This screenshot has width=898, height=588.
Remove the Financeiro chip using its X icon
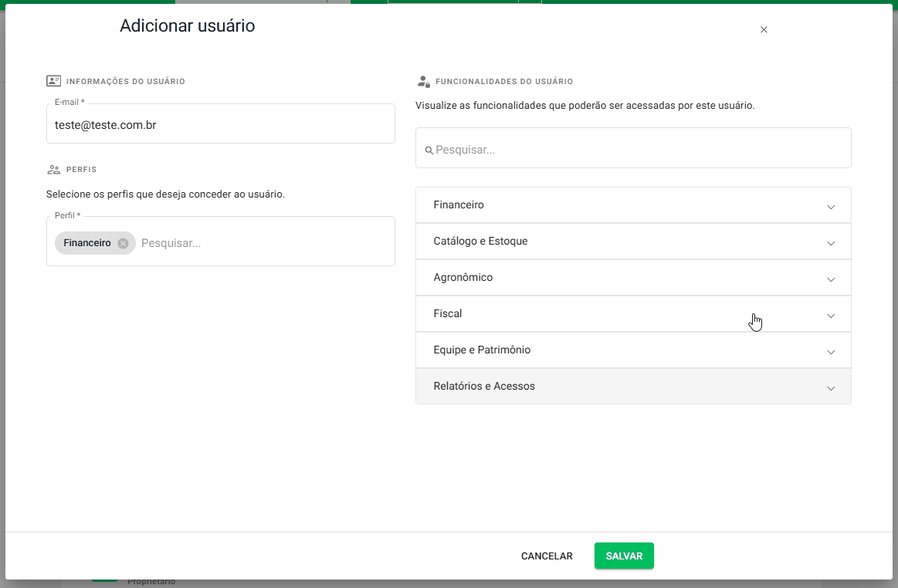pos(123,242)
